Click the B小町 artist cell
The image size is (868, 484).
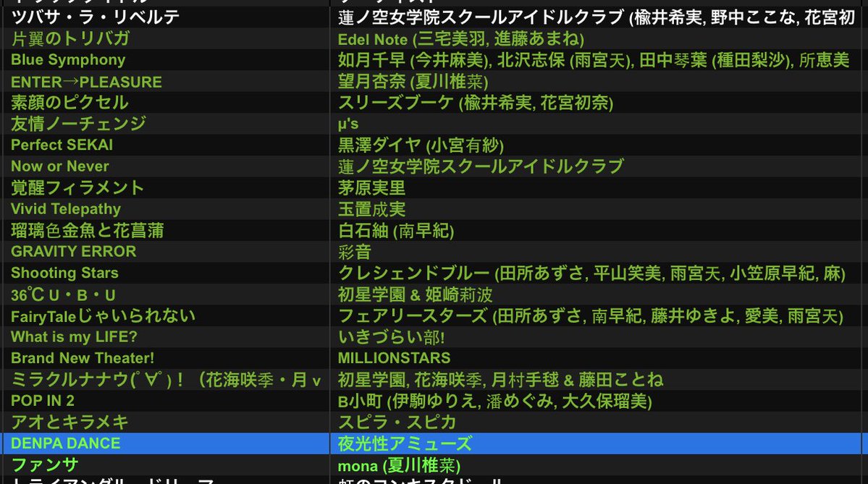[x=495, y=401]
